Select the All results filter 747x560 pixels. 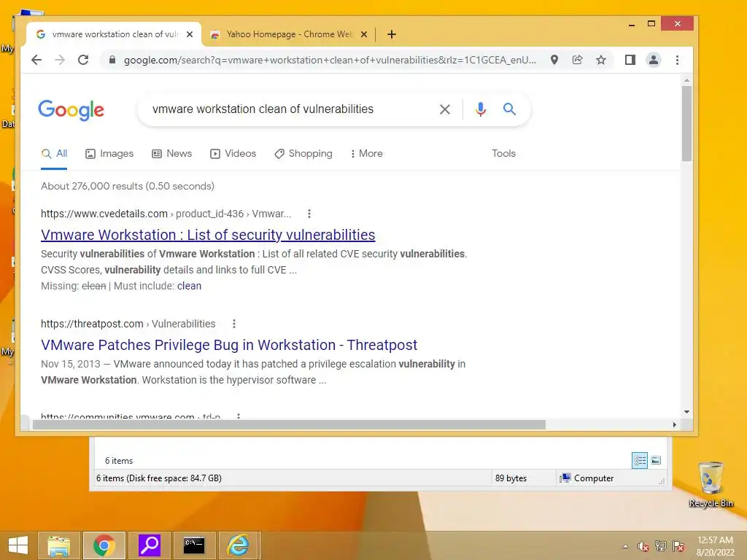54,154
